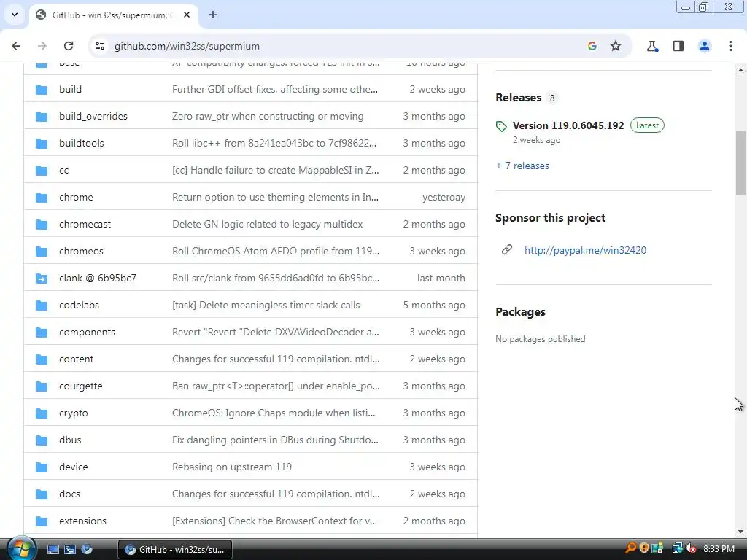747x560 pixels.
Task: Click the link chain icon beside PayPal URL
Action: pos(507,249)
